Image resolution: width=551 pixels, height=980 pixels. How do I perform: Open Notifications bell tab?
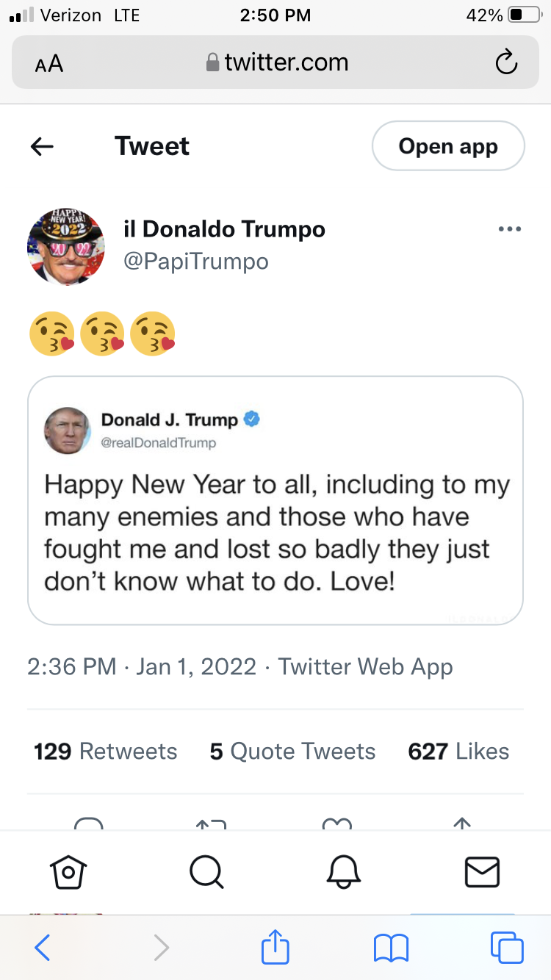(x=344, y=872)
